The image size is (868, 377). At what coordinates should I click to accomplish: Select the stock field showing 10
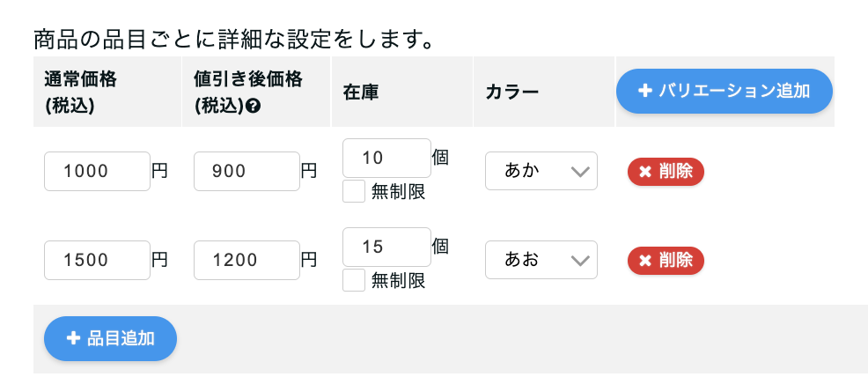(x=386, y=158)
